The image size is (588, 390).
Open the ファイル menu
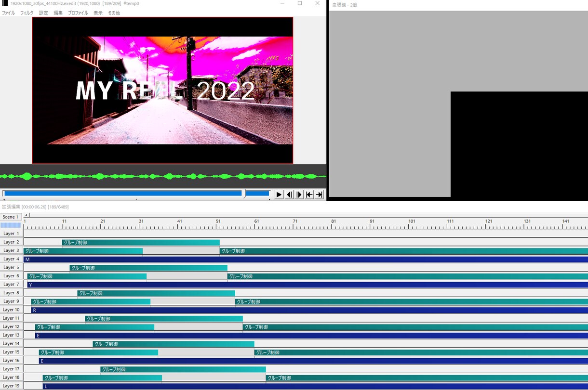pos(8,13)
